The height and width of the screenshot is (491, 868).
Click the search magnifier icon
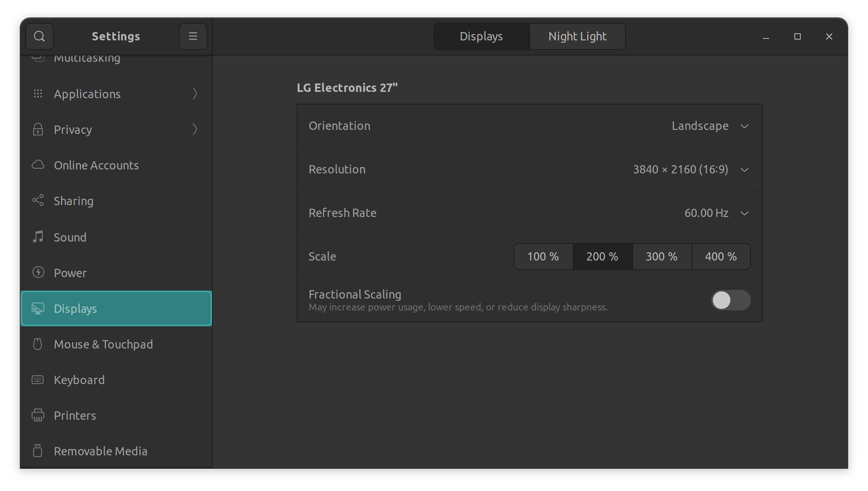[x=39, y=36]
